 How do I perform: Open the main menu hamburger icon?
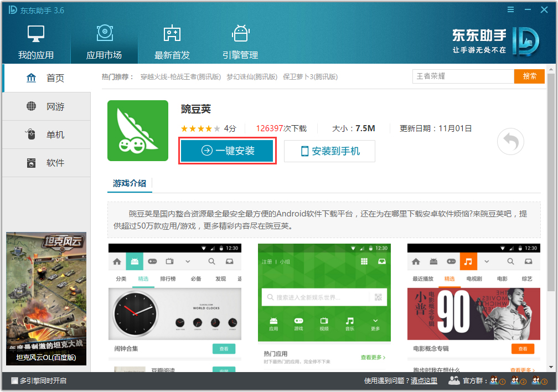click(x=510, y=9)
